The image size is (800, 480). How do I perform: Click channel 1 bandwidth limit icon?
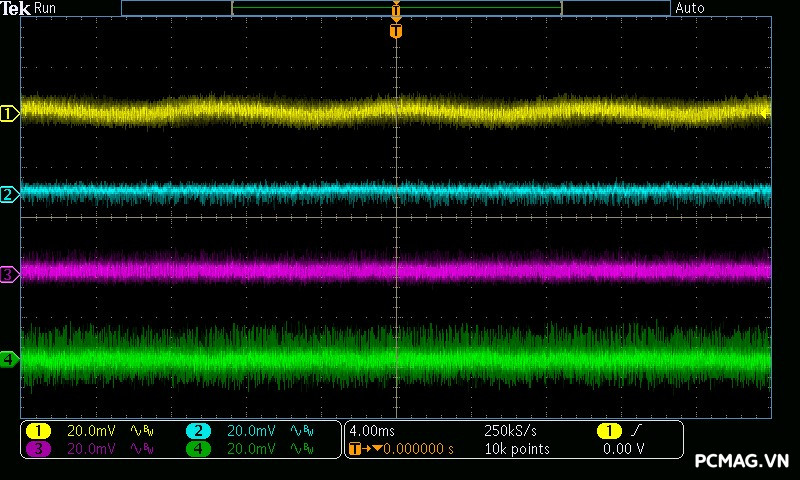click(x=142, y=431)
